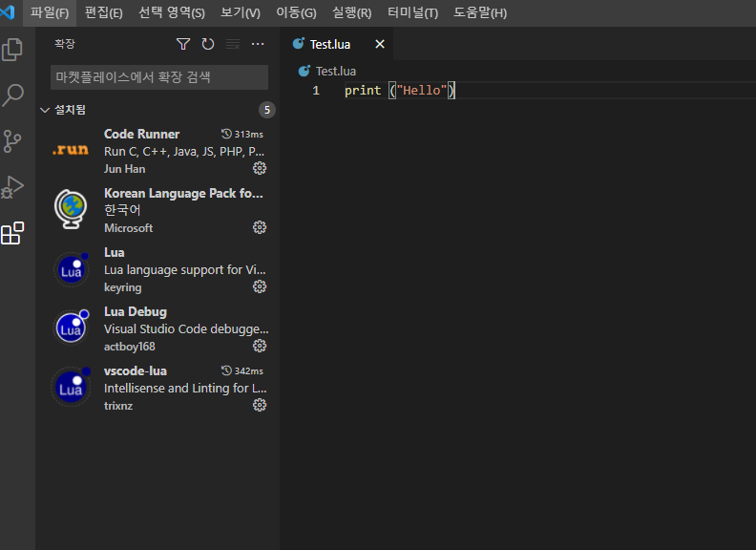This screenshot has height=550, width=756.
Task: Click Intellisense and Linting description
Action: (185, 388)
